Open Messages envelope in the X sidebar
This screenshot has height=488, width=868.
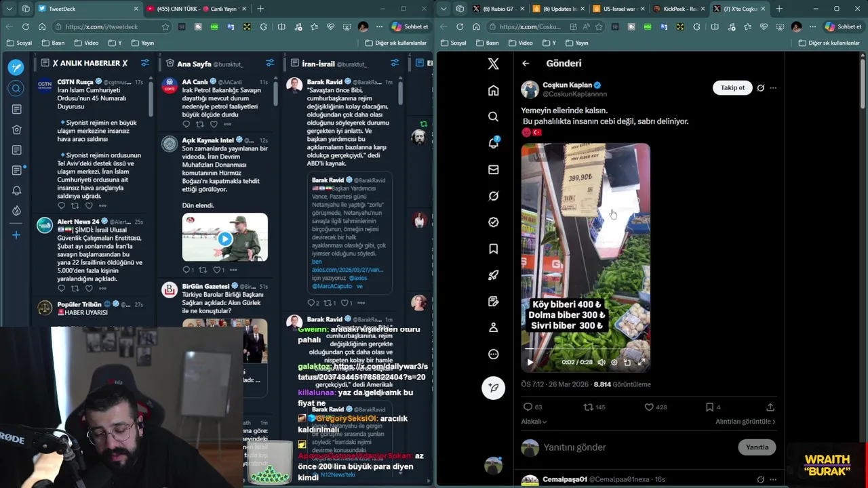tap(493, 169)
